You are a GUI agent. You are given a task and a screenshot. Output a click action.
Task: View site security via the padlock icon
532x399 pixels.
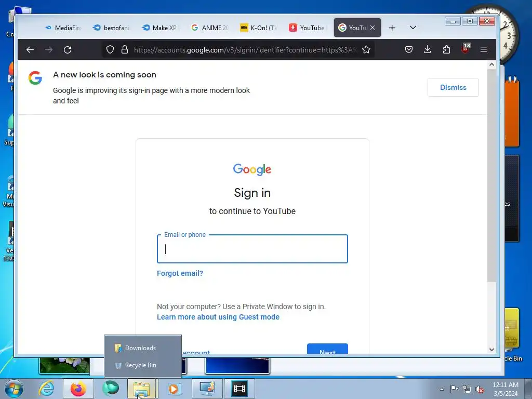[125, 49]
